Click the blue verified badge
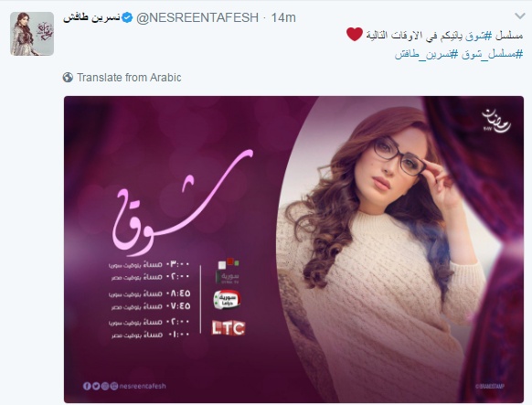Viewport: 532px width, 405px height. tap(127, 17)
